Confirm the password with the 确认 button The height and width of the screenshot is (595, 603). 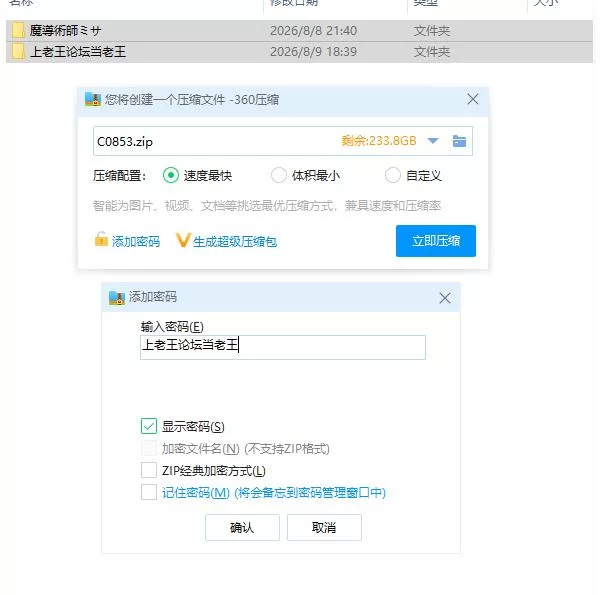[242, 527]
